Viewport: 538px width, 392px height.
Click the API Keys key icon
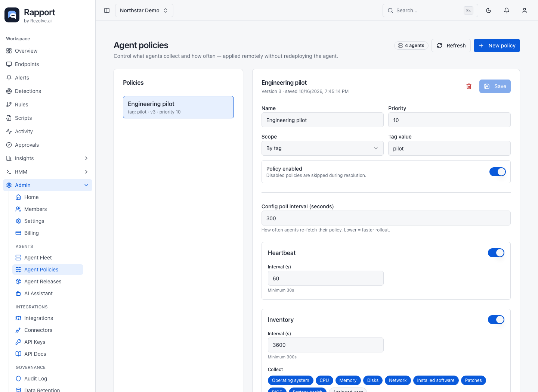(18, 342)
